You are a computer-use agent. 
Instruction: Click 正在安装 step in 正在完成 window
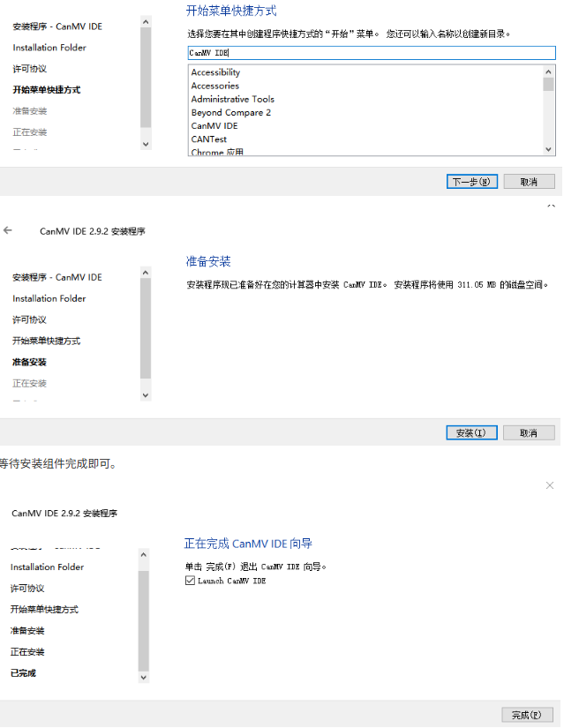pyautogui.click(x=27, y=652)
